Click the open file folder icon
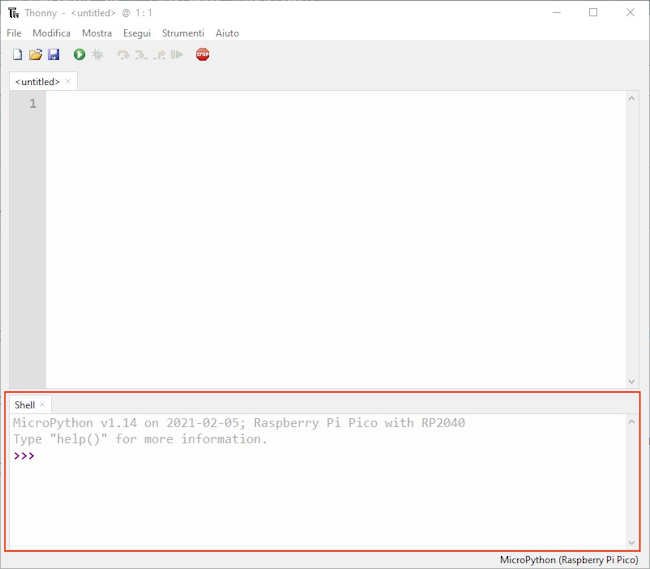The width and height of the screenshot is (650, 569). click(x=35, y=55)
